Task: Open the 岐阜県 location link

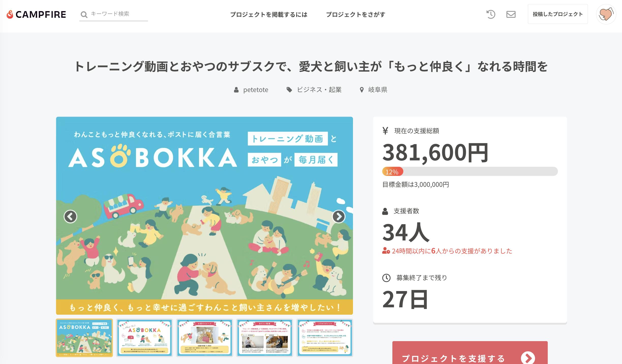Action: click(378, 90)
